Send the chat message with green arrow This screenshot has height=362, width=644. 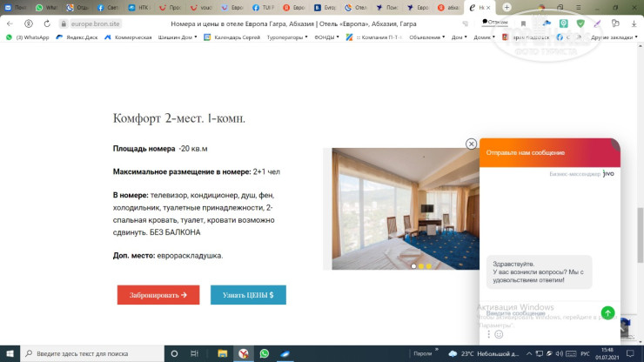pos(607,313)
